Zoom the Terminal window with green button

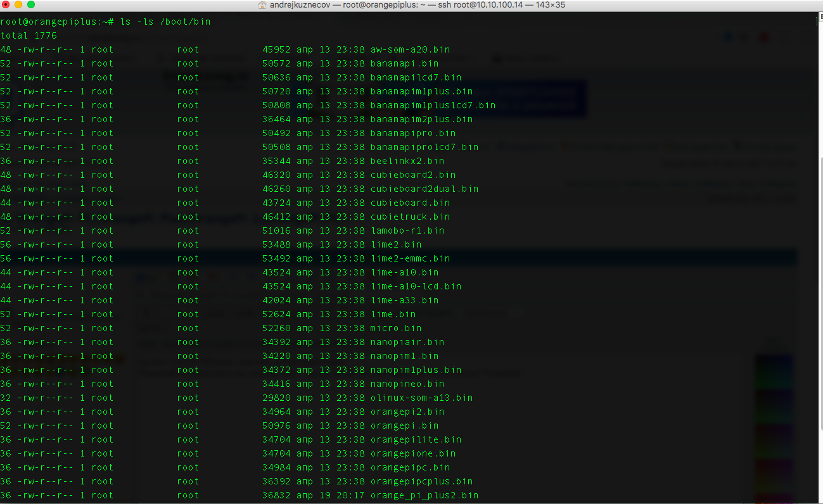(x=31, y=5)
